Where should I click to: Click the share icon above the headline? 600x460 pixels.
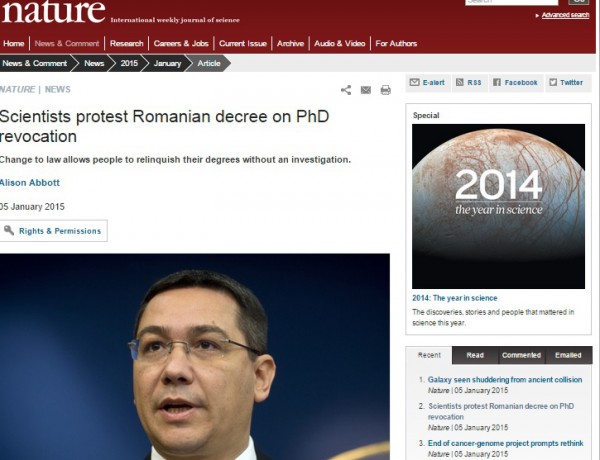(x=346, y=90)
